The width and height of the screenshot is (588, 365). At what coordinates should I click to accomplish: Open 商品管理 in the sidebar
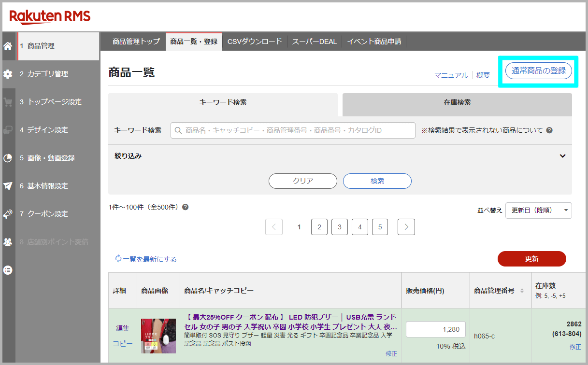[x=58, y=46]
